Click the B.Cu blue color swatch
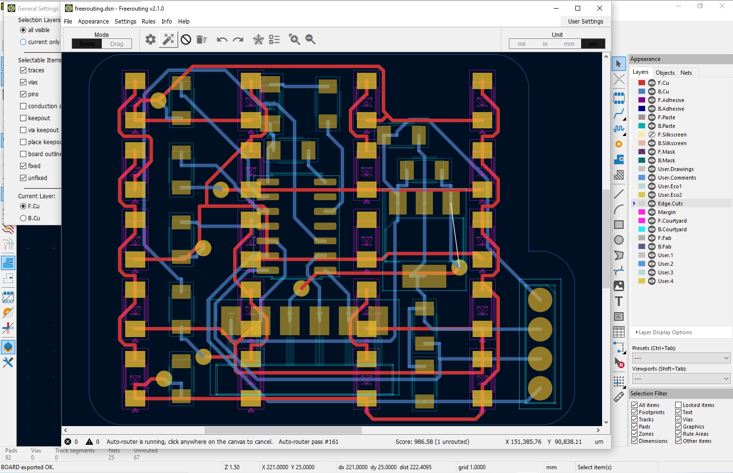Viewport: 733px width, 473px height. [x=642, y=92]
